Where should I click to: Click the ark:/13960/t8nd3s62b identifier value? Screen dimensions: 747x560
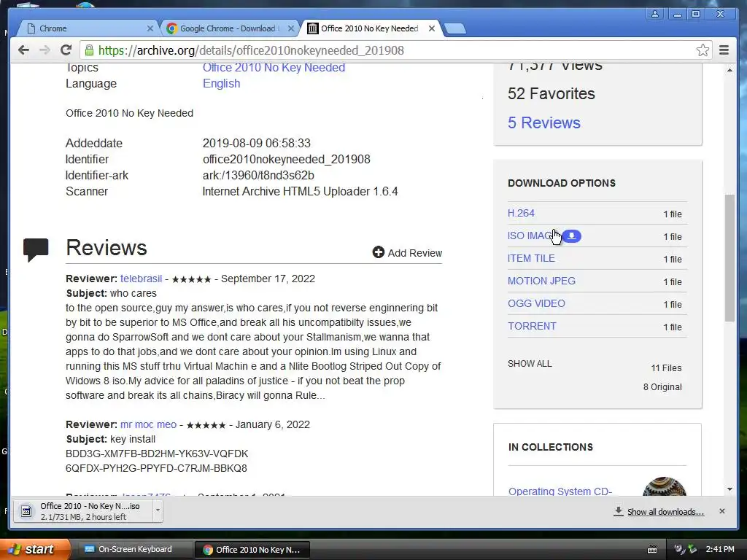coord(258,175)
